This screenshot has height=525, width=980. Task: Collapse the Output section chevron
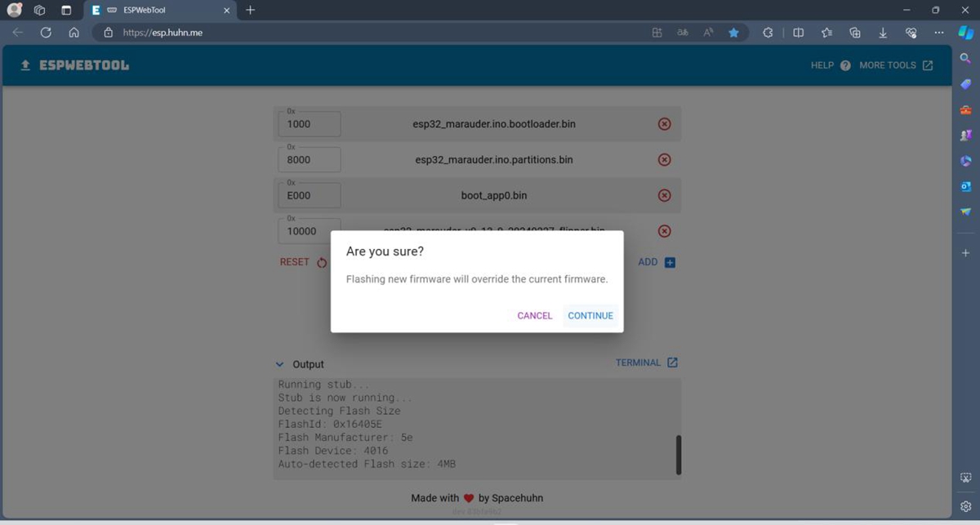[280, 365]
